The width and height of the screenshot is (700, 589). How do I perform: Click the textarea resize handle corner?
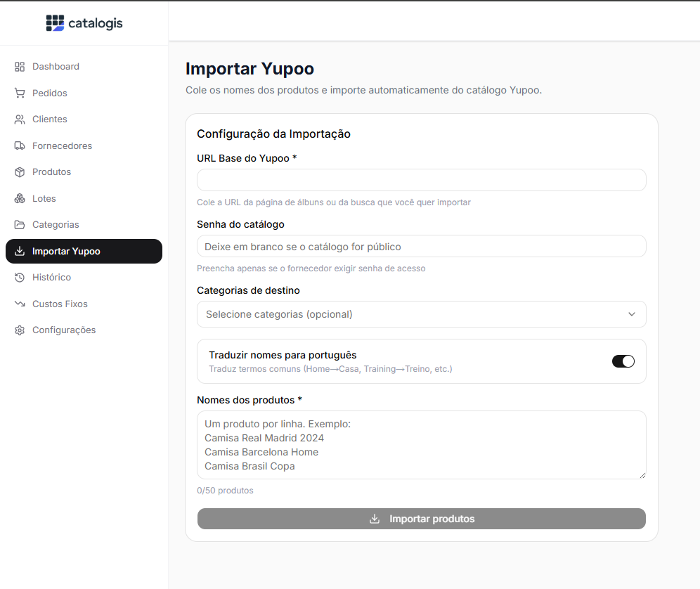click(642, 475)
